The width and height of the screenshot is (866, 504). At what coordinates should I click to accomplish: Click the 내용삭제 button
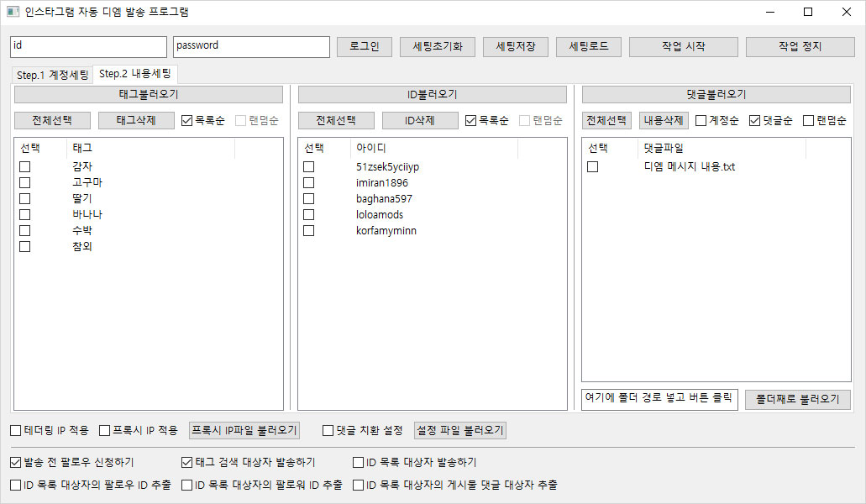(664, 120)
